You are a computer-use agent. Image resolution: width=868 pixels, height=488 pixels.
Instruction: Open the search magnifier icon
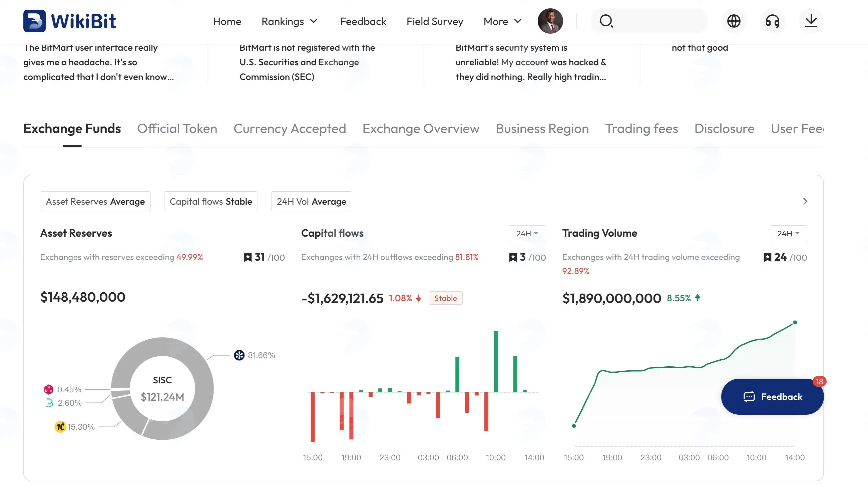[606, 21]
